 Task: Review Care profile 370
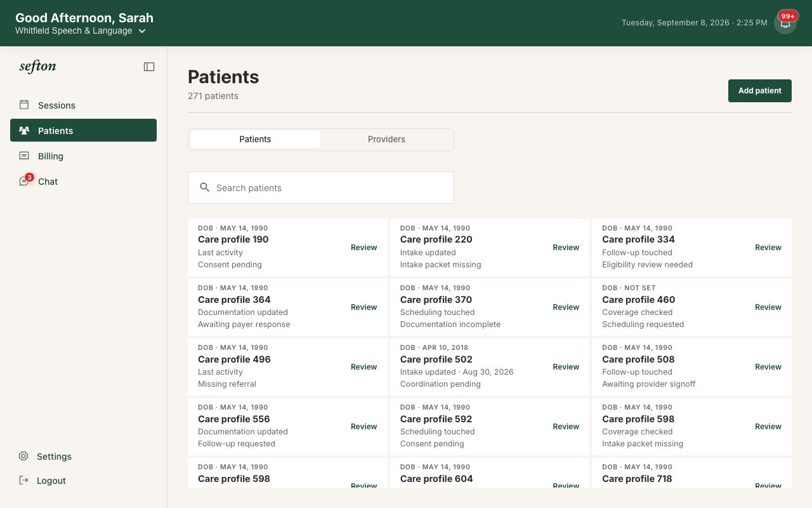point(566,307)
